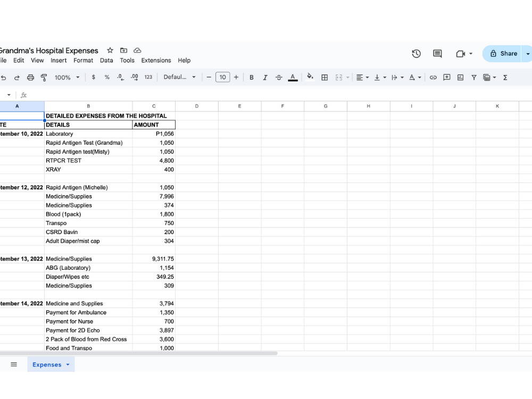
Task: Format as currency with dollar sign
Action: 93,77
